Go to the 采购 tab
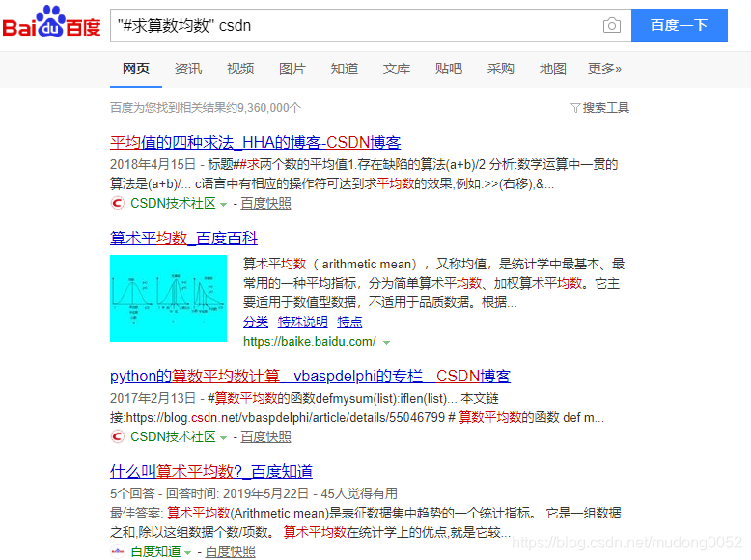The width and height of the screenshot is (751, 560). [501, 69]
